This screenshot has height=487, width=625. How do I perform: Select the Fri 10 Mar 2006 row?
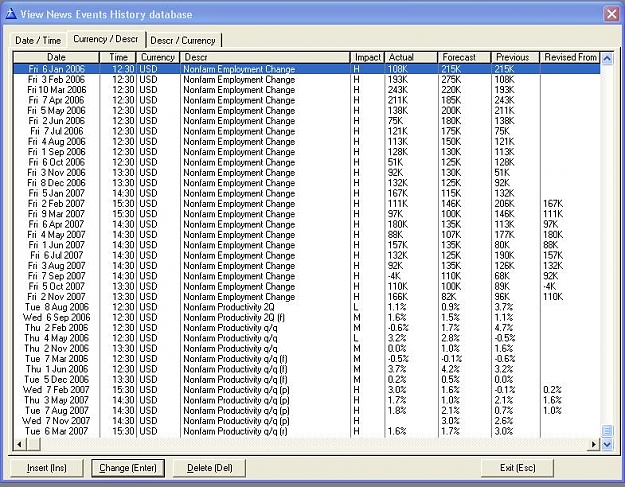[x=307, y=90]
